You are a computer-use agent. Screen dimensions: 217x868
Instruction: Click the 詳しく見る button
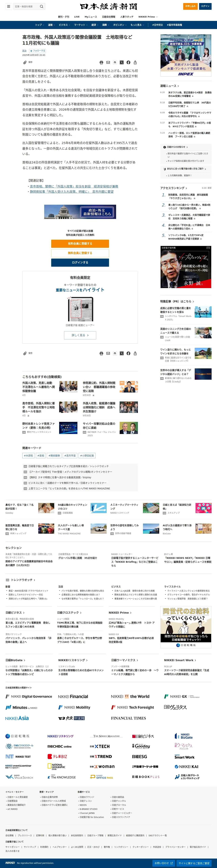pos(80,335)
